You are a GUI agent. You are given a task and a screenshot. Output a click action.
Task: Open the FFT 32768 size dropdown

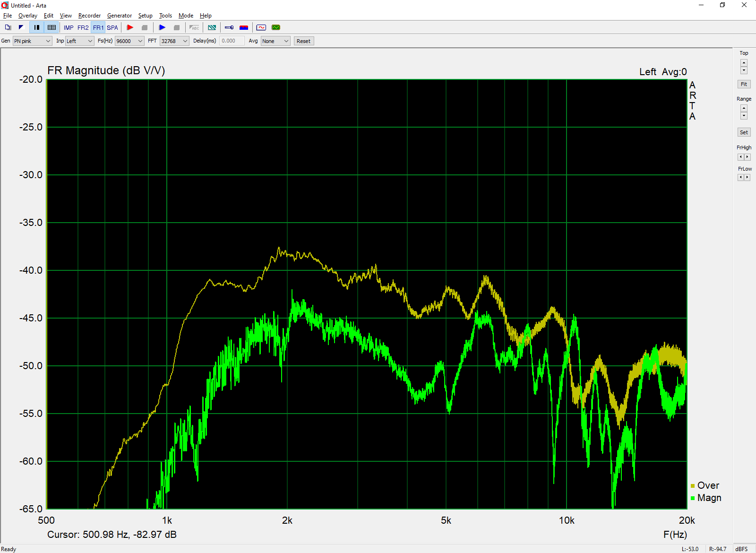pyautogui.click(x=174, y=41)
